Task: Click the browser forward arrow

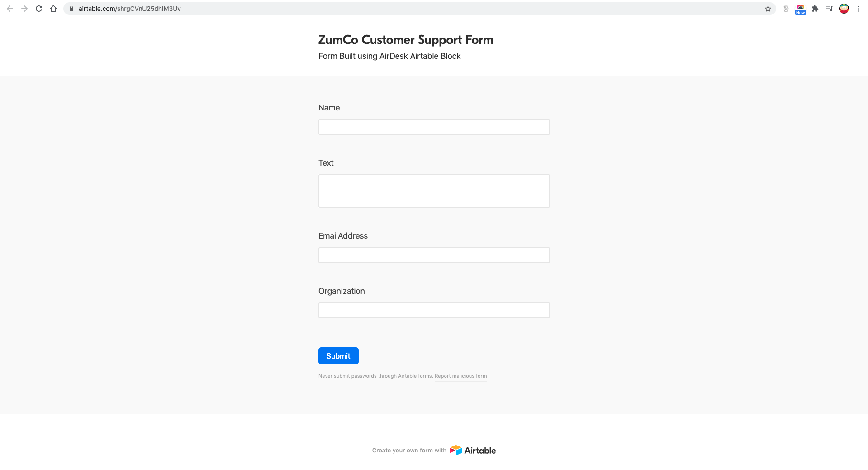Action: coord(24,9)
